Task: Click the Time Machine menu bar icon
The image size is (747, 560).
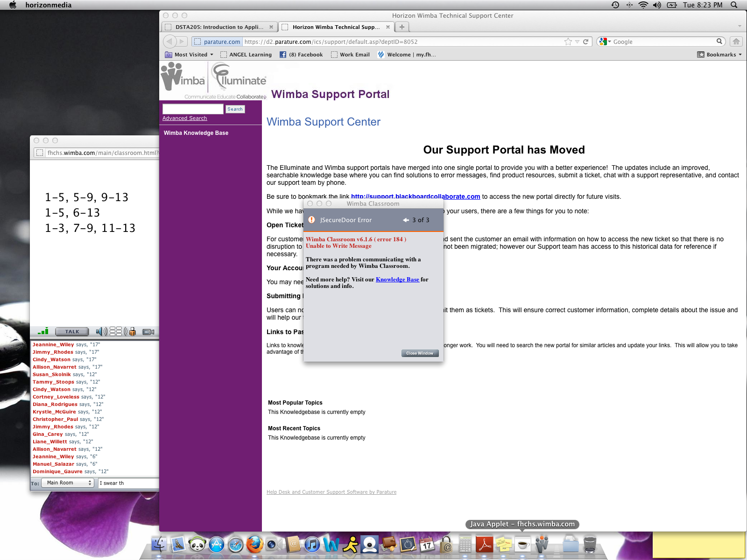Action: tap(615, 5)
